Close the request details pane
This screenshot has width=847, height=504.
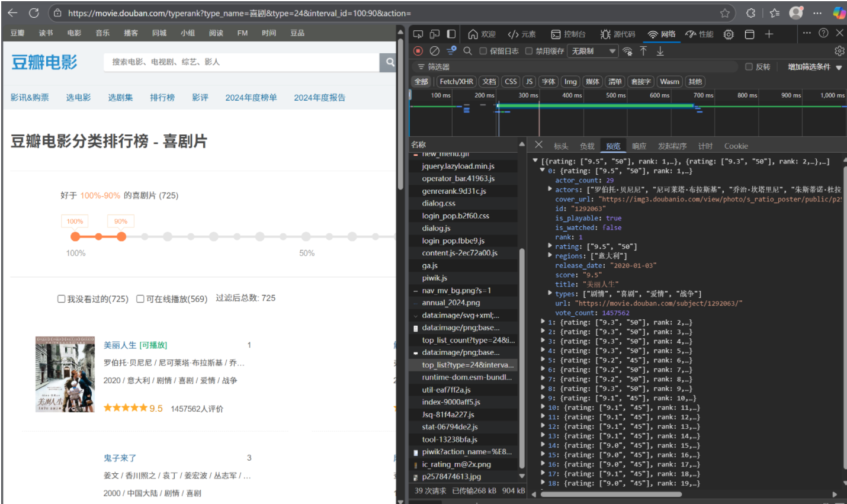(538, 145)
